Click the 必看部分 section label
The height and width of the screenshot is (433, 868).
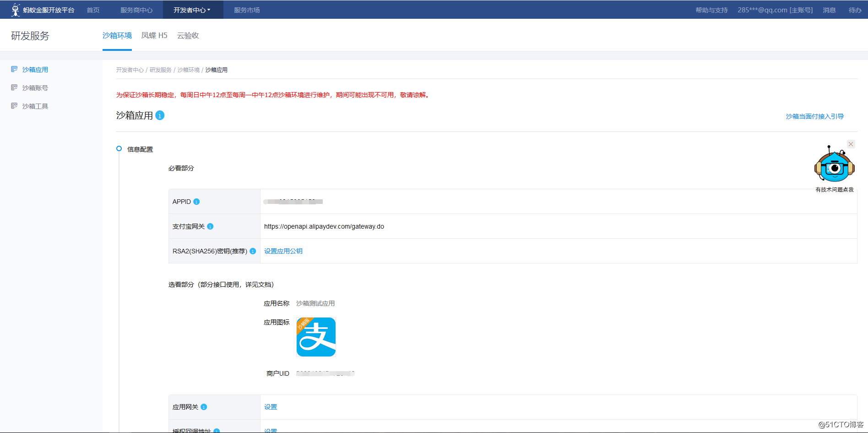pyautogui.click(x=181, y=168)
